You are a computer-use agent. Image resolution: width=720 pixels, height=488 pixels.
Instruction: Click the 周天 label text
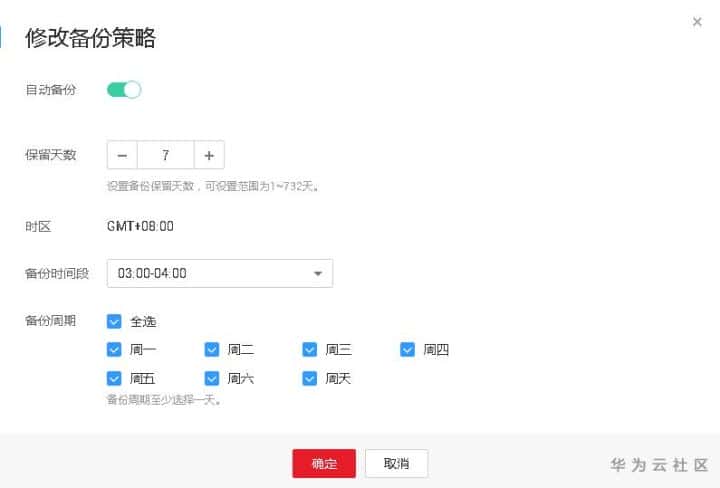point(338,378)
